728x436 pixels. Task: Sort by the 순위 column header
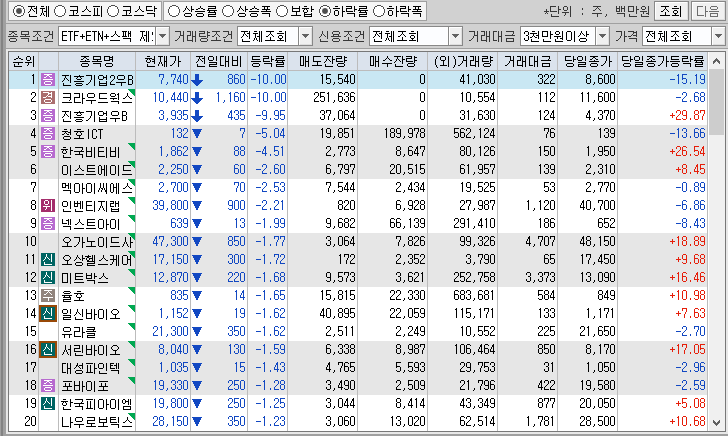coord(24,61)
